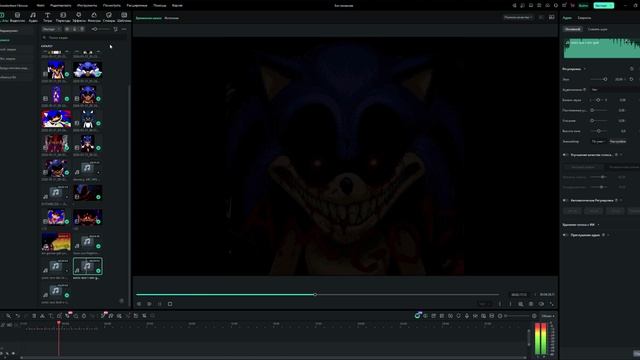Open the Стикеры stickers tab

(x=109, y=17)
